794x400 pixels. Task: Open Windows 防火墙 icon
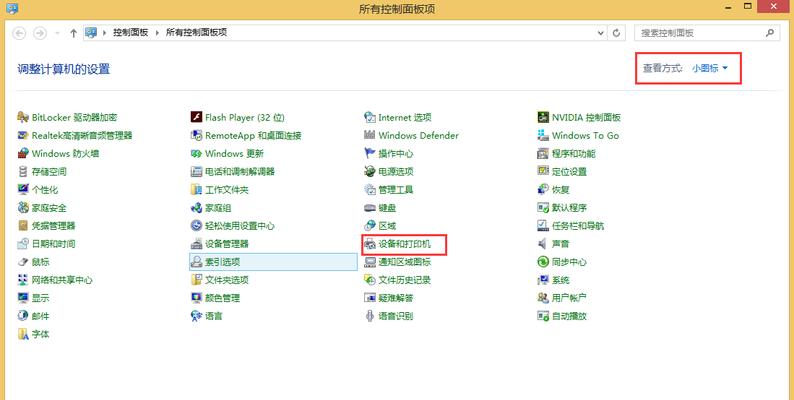click(x=23, y=153)
